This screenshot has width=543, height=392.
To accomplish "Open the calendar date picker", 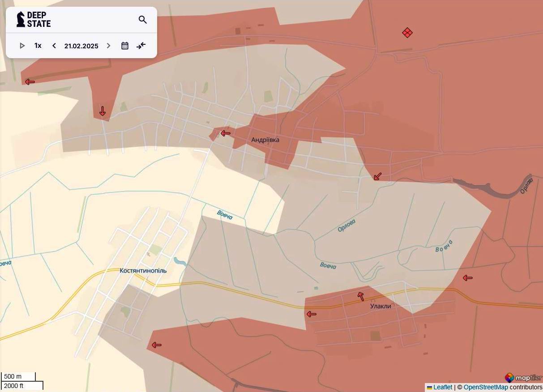I will point(124,45).
